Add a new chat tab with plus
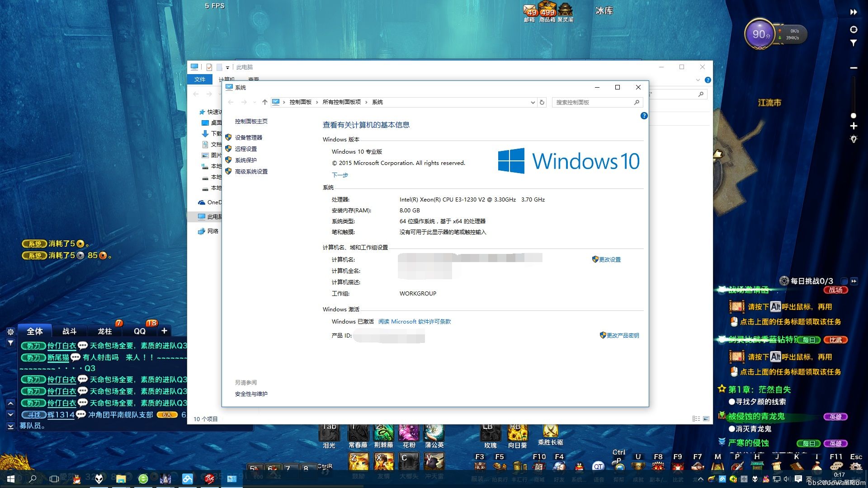Viewport: 868px width, 488px height. point(165,331)
